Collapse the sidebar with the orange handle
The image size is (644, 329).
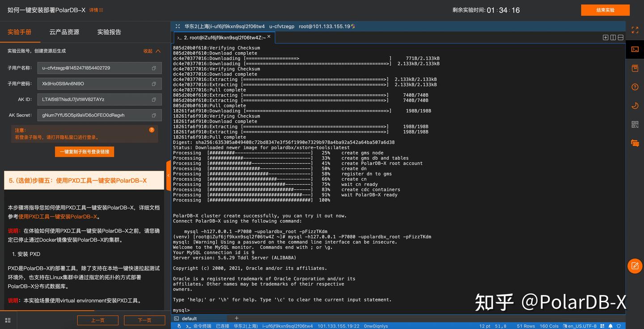168,175
